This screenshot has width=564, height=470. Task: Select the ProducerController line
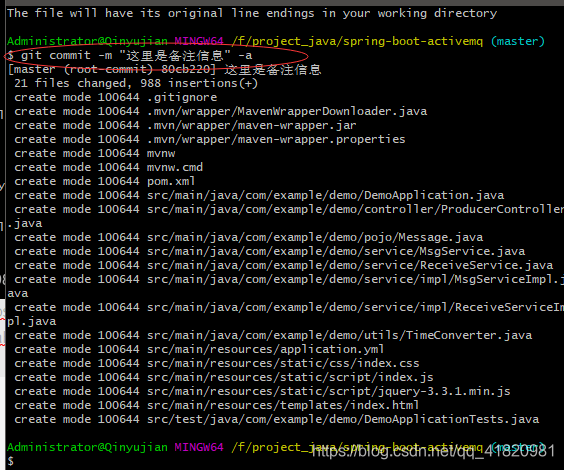tap(289, 210)
